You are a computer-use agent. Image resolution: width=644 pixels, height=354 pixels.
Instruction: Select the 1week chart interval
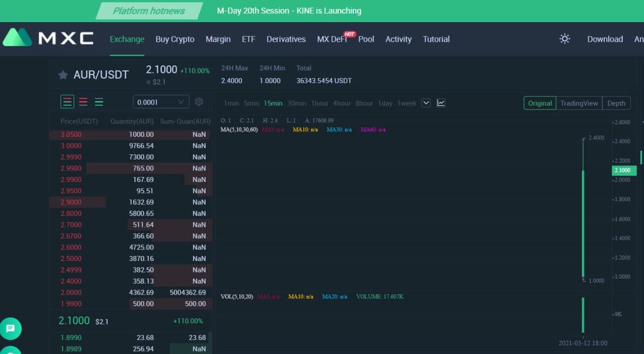[407, 104]
